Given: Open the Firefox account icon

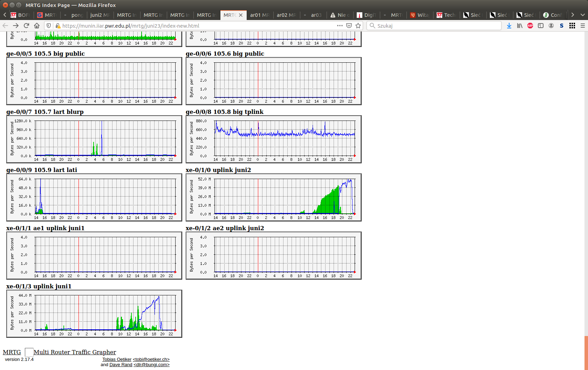Looking at the screenshot, I should (551, 26).
